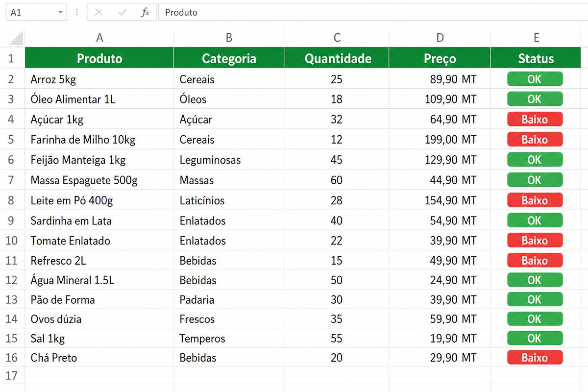Select column A header

99,38
